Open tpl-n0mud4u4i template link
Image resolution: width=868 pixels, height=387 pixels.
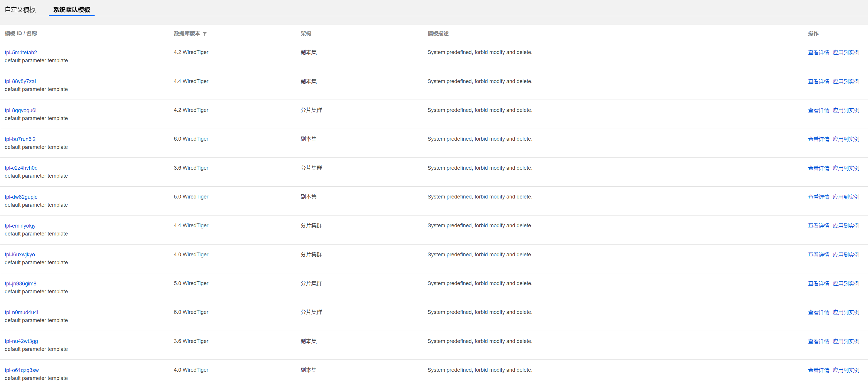pyautogui.click(x=21, y=312)
